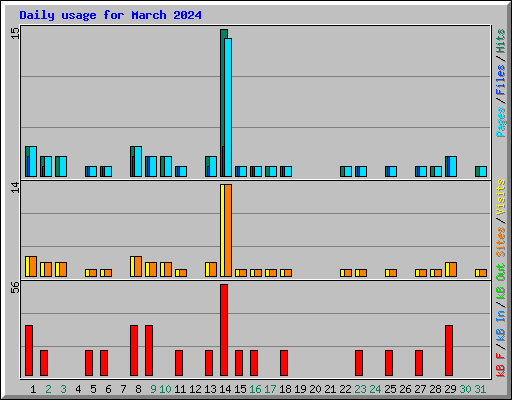The height and width of the screenshot is (400, 512).
Task: Click the blue 'Files' legend label
Action: (x=501, y=80)
